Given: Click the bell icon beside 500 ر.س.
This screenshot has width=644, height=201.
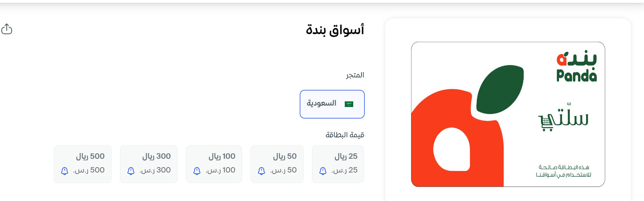Looking at the screenshot, I should [65, 171].
